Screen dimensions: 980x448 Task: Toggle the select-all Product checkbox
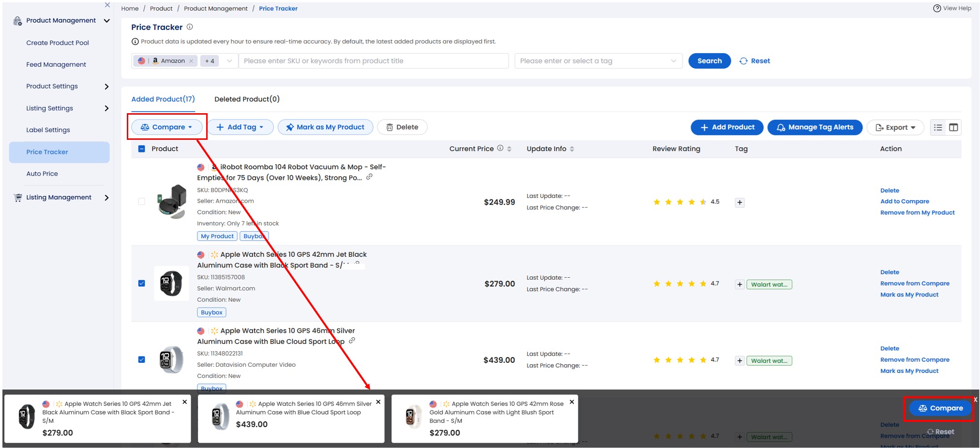pos(142,149)
